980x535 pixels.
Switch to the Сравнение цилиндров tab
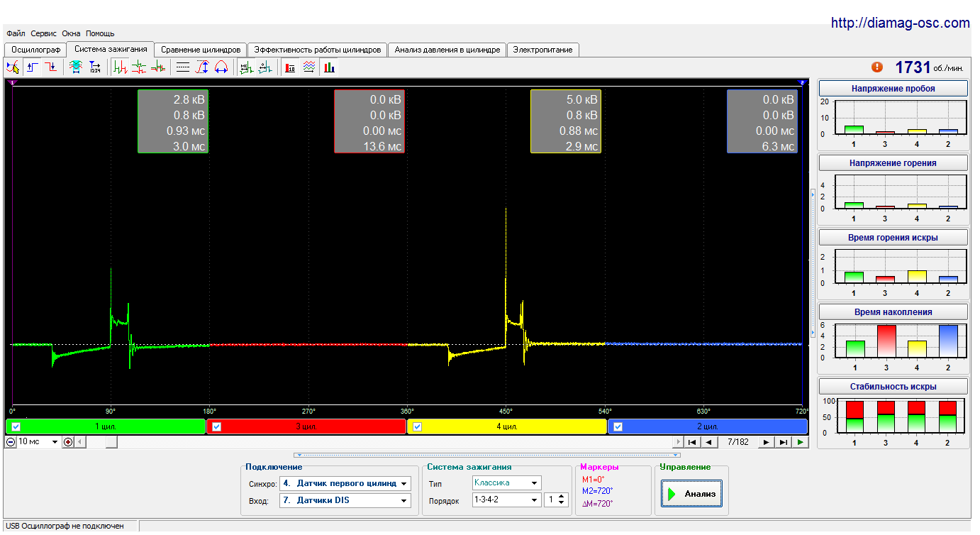pyautogui.click(x=201, y=50)
